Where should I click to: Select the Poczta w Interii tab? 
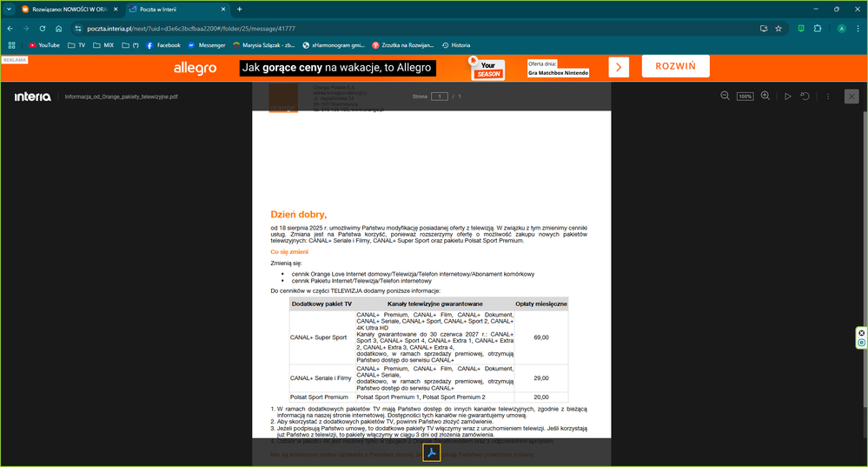(x=177, y=10)
